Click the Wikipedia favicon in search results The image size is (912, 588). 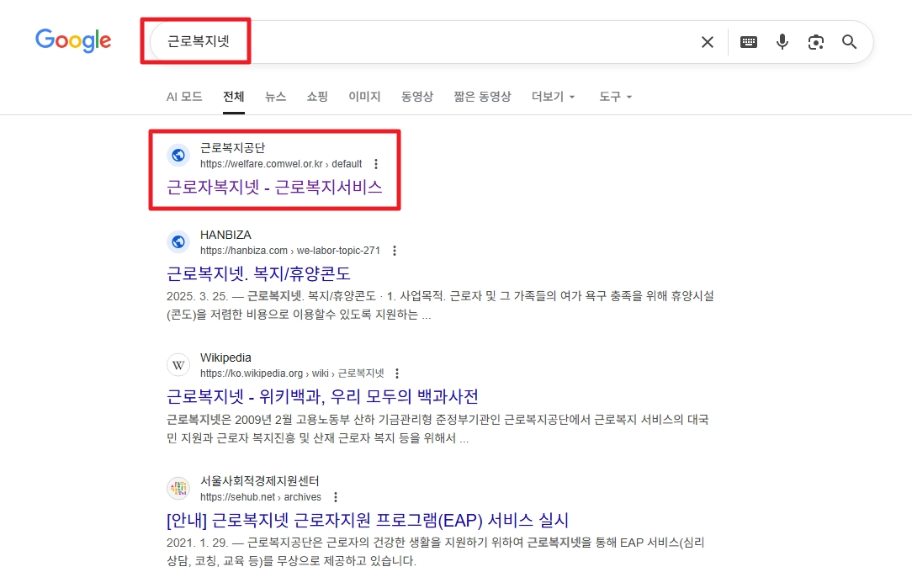pyautogui.click(x=178, y=364)
